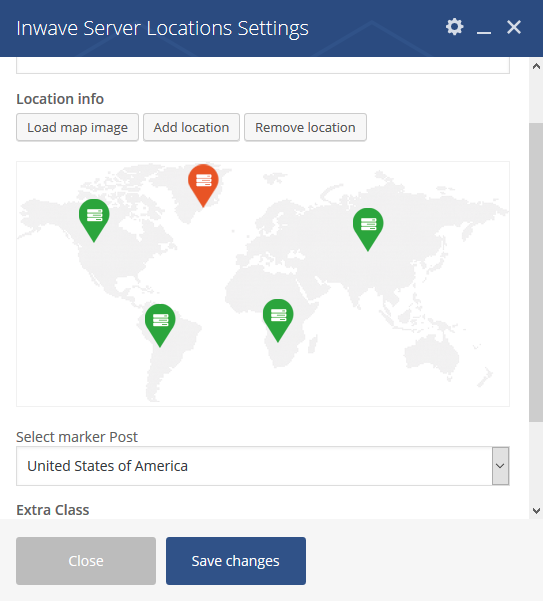Viewport: 543px width, 601px height.
Task: Select the green server marker over Russia
Action: (x=368, y=230)
